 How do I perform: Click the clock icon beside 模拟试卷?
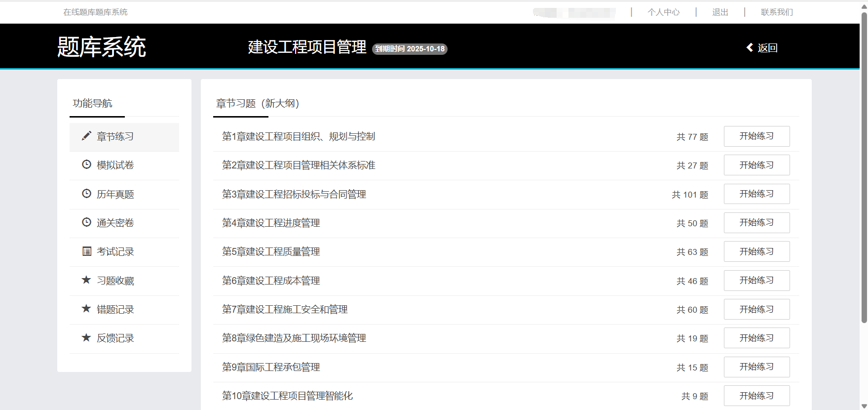tap(86, 164)
